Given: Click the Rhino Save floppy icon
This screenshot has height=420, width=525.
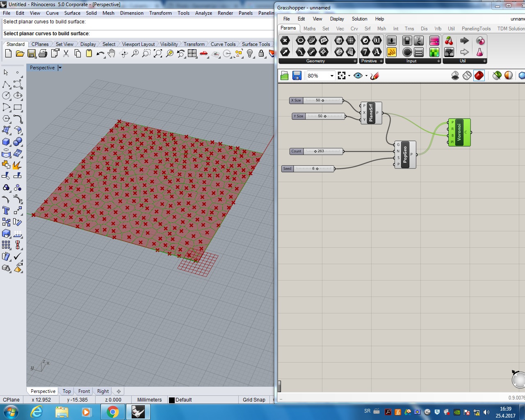Looking at the screenshot, I should pos(31,54).
